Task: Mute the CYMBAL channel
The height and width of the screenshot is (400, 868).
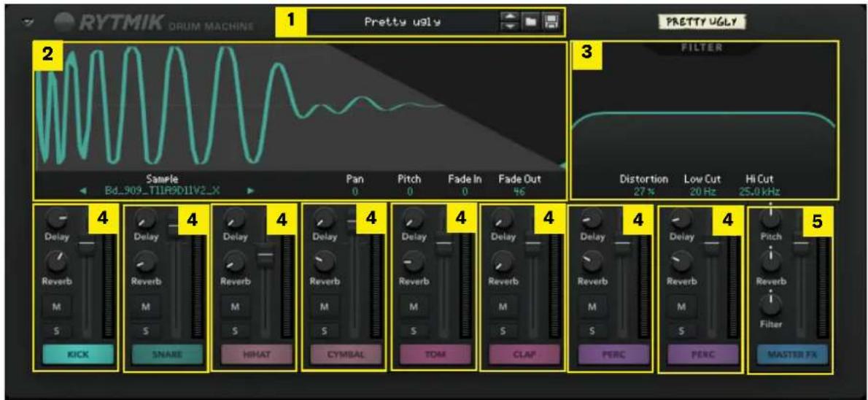Action: click(x=325, y=307)
